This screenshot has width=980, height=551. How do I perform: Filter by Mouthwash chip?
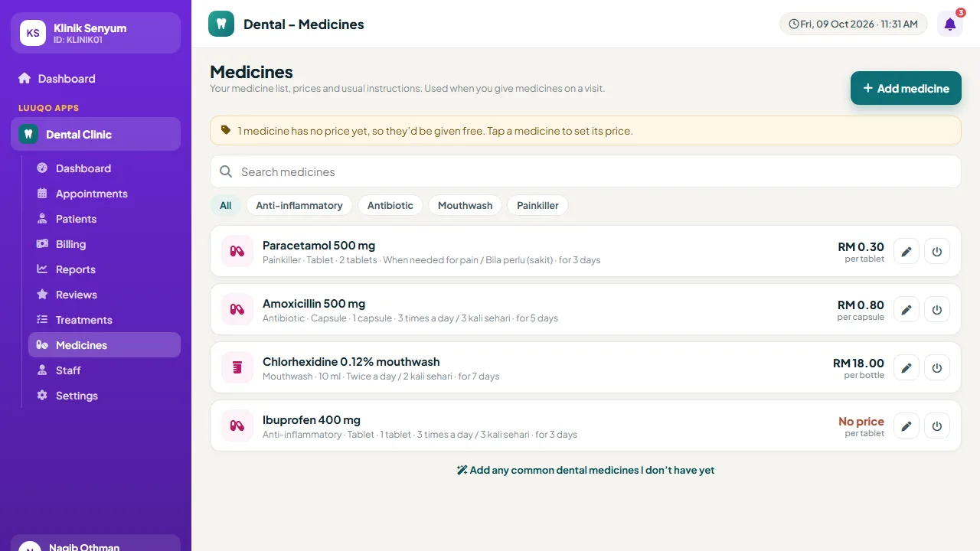click(x=465, y=205)
